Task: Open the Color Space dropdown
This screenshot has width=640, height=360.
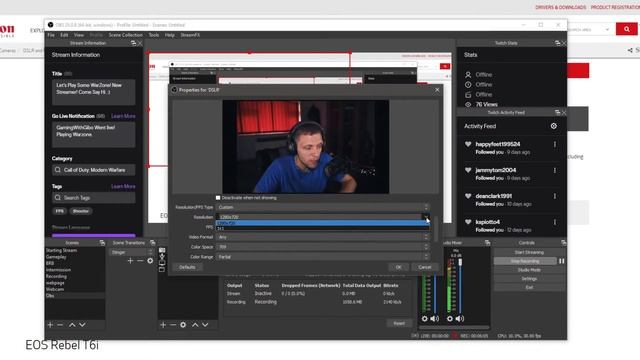Action: (322, 247)
